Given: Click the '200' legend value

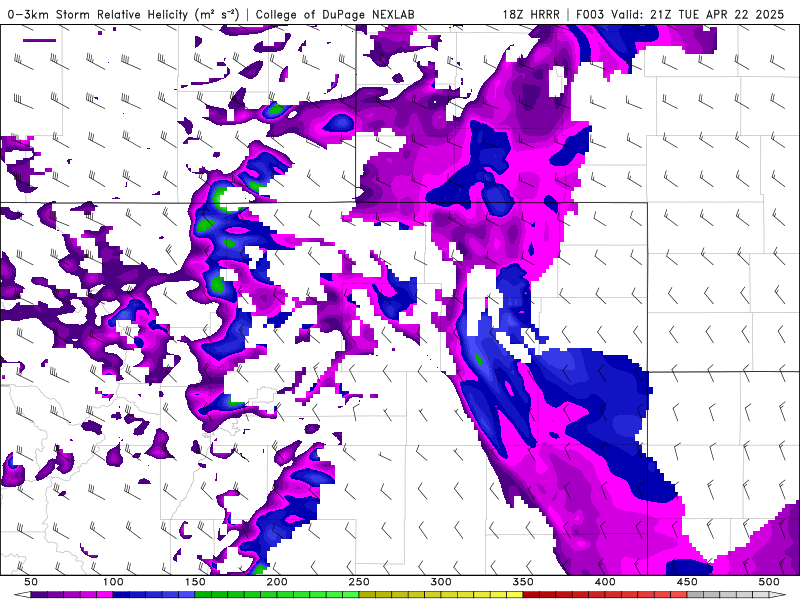Looking at the screenshot, I should click(277, 582).
